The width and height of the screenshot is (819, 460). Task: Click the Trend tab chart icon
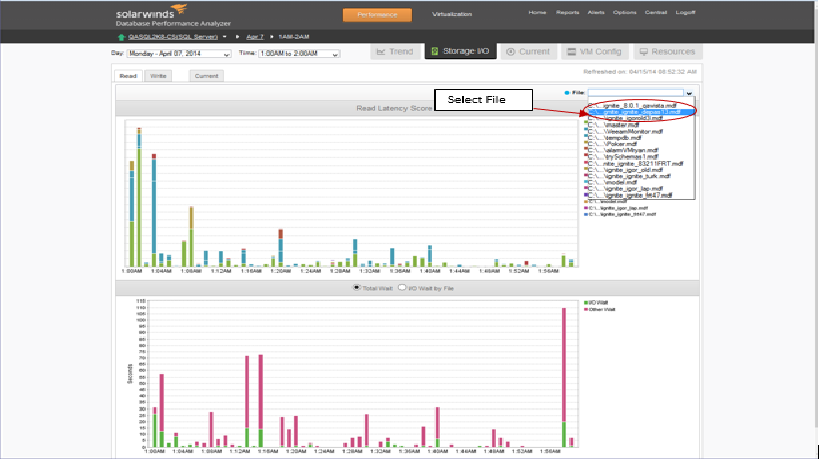[381, 52]
